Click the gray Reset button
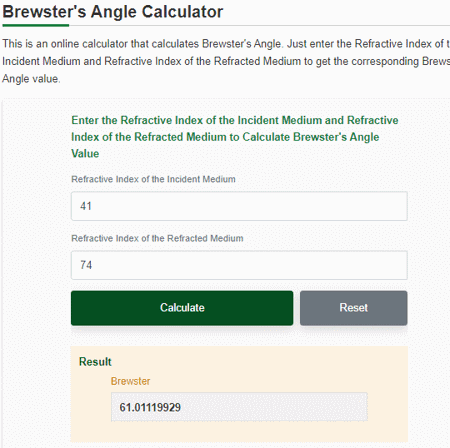 pos(353,308)
